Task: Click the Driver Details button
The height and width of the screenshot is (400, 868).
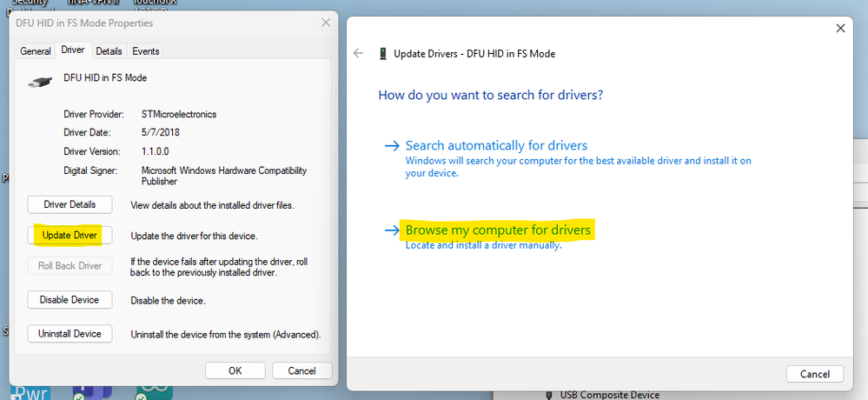Action: (x=70, y=204)
